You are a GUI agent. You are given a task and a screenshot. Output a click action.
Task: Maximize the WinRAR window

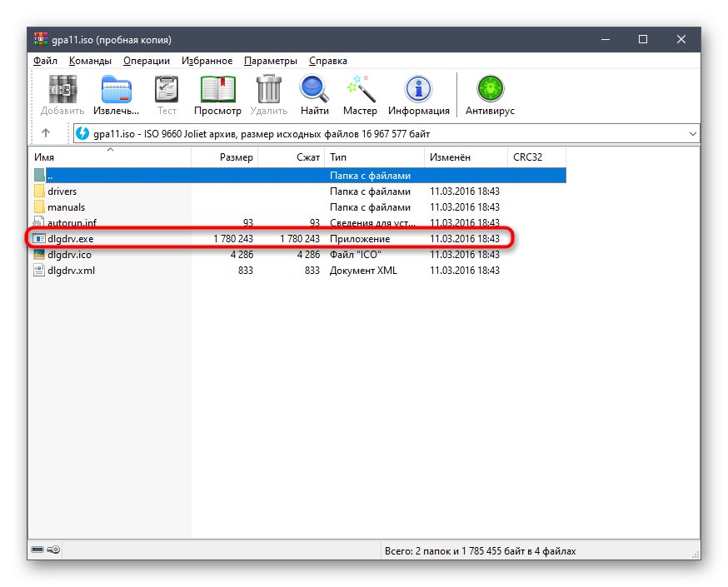tap(643, 39)
